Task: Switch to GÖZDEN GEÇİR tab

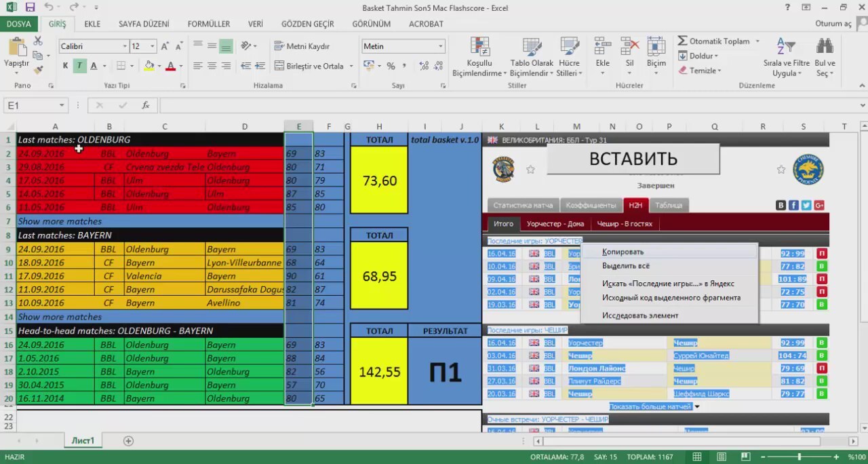Action: click(308, 24)
